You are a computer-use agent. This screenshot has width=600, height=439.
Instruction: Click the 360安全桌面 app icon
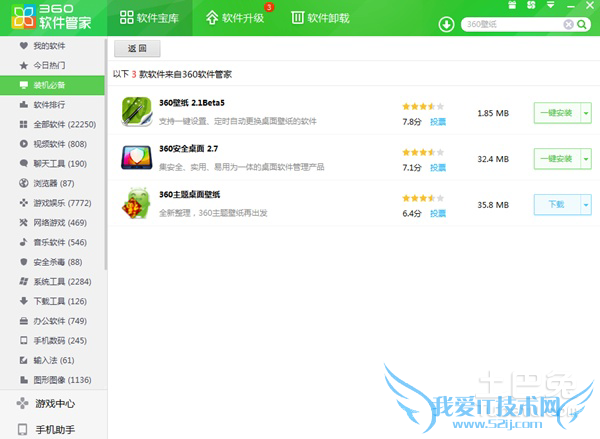pyautogui.click(x=137, y=157)
